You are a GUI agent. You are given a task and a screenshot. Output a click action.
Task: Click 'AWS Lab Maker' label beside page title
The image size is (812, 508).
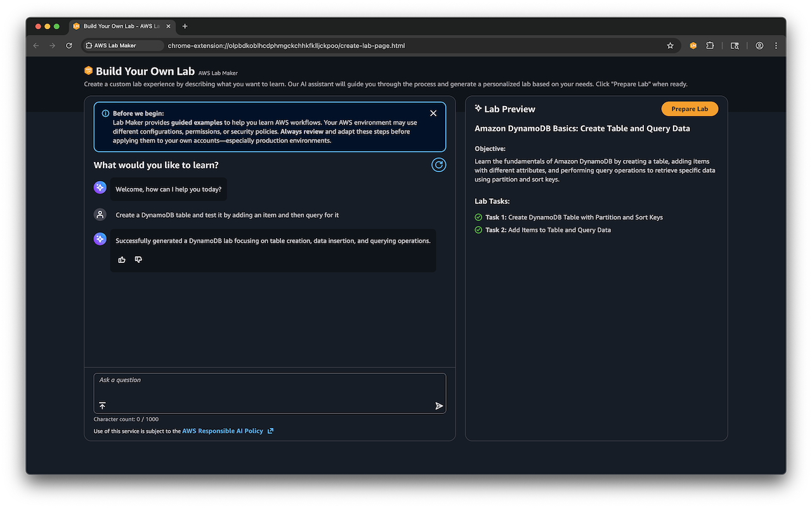click(218, 73)
